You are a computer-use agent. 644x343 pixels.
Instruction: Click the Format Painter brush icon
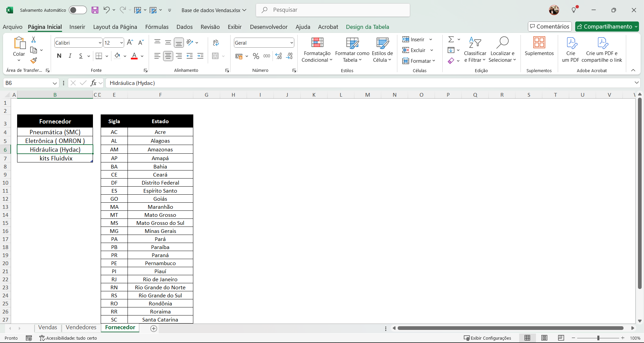[x=34, y=60]
